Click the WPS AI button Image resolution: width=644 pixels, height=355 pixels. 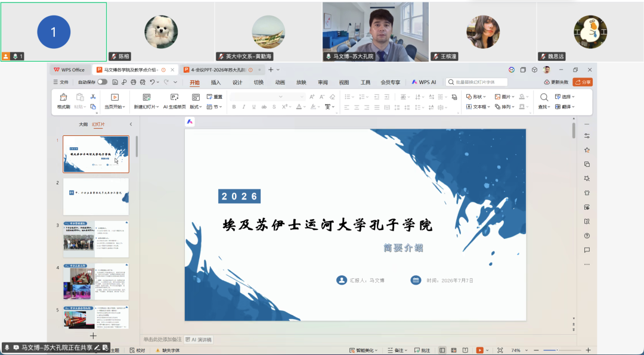pyautogui.click(x=424, y=82)
